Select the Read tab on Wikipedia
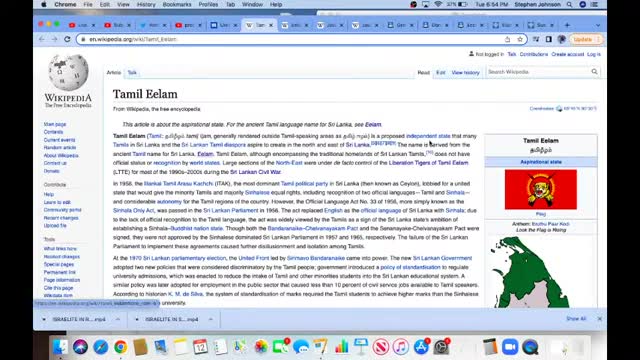Image resolution: width=640 pixels, height=360 pixels. coord(423,73)
